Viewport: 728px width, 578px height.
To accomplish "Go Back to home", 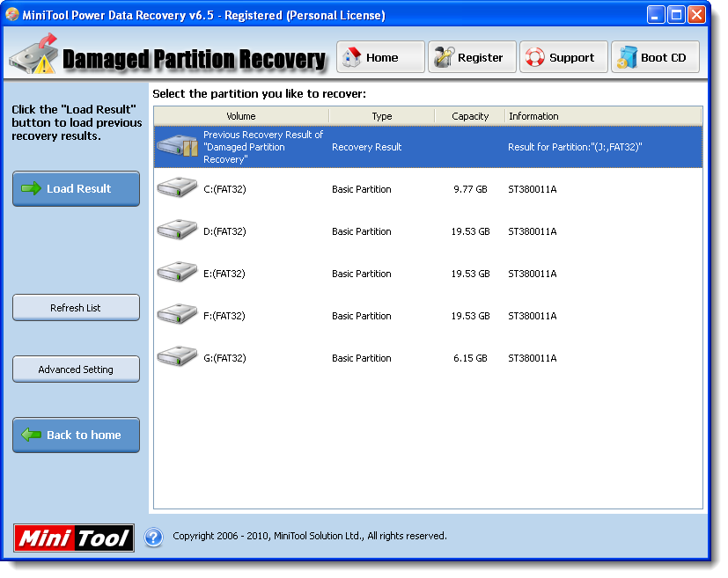I will [76, 435].
